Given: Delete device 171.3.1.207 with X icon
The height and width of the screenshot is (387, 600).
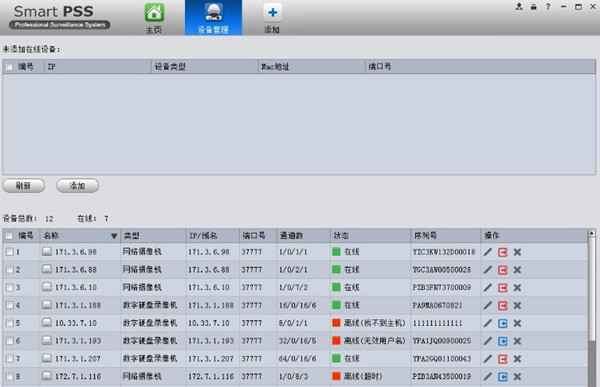Looking at the screenshot, I should coord(517,359).
